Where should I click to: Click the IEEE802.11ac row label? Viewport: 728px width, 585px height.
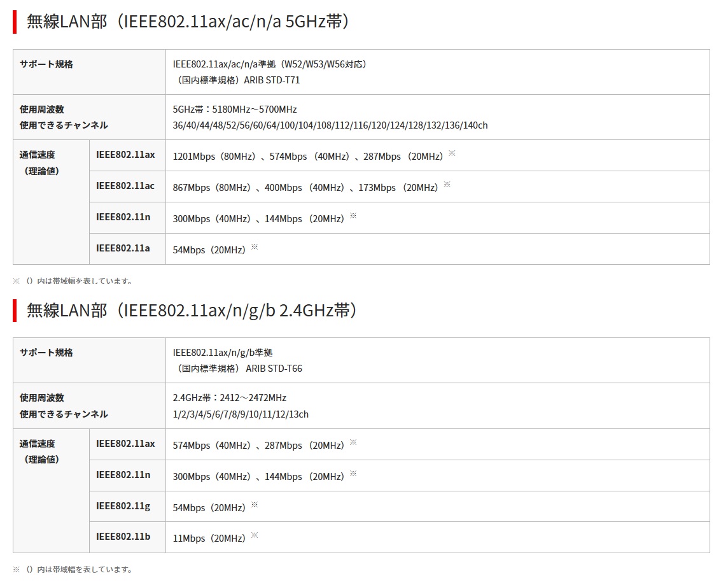125,186
